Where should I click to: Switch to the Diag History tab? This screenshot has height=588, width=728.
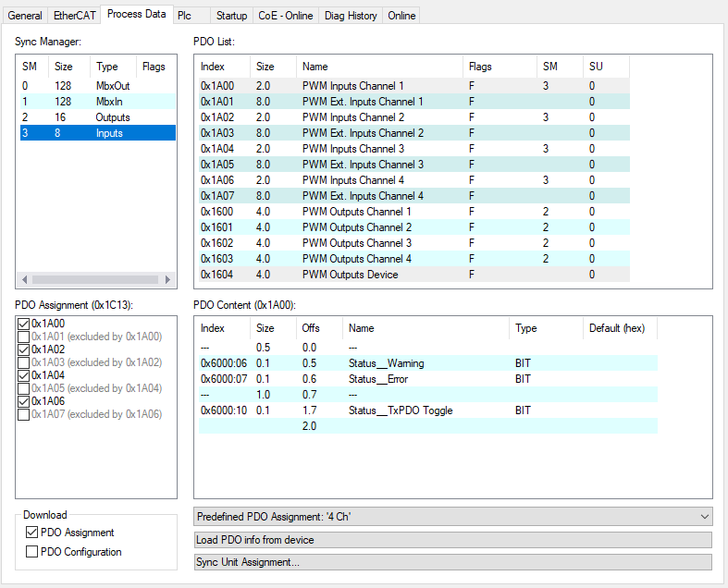(x=351, y=16)
